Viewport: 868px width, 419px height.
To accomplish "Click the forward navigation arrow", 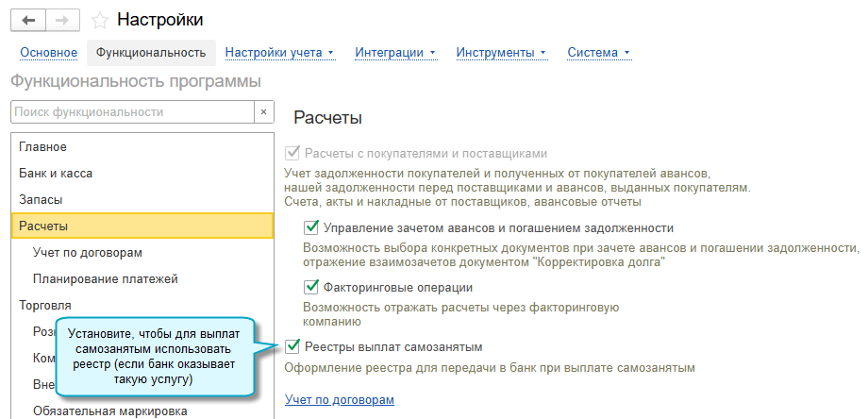I will coord(62,21).
